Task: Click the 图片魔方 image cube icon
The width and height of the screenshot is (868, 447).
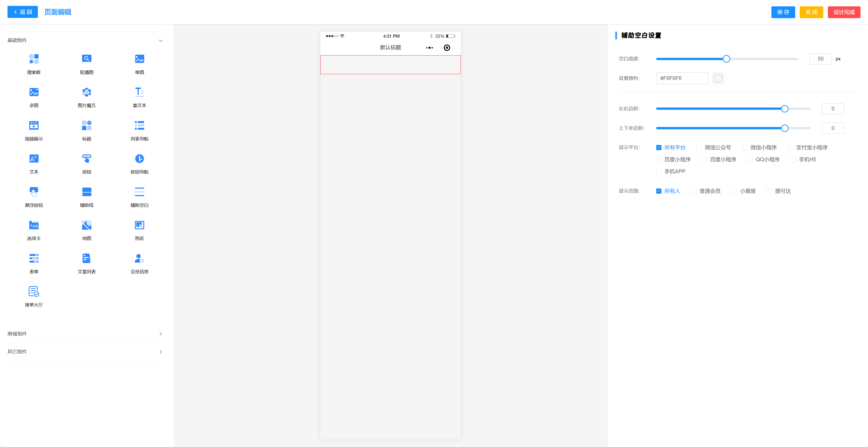Action: [87, 92]
